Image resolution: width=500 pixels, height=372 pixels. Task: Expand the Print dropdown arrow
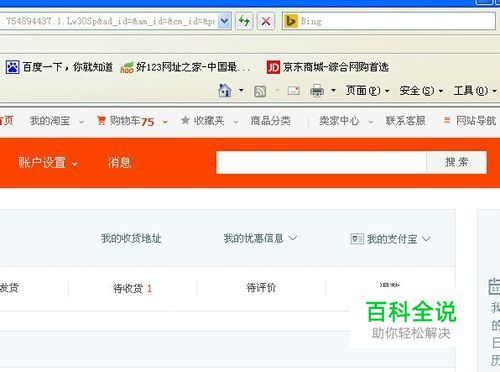pos(333,90)
